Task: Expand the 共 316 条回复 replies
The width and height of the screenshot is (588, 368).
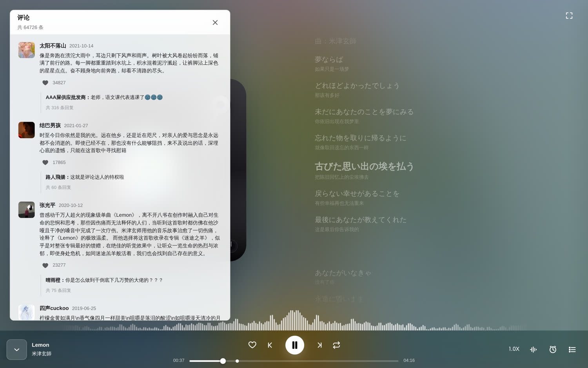Action: click(60, 107)
